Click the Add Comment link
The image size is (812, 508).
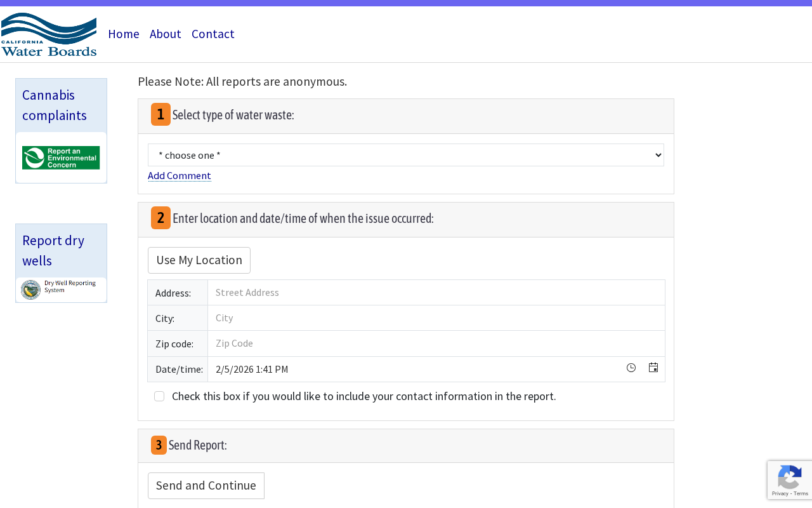coord(180,176)
